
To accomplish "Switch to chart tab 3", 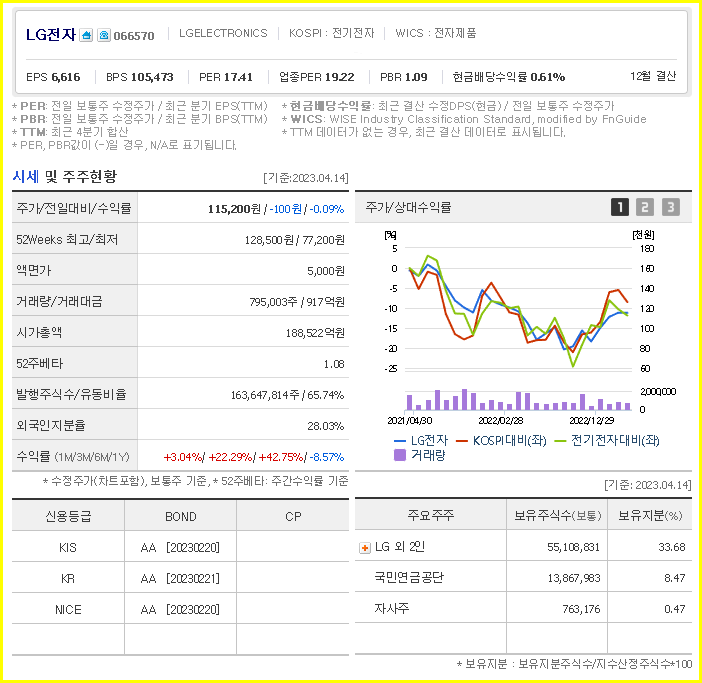I will pyautogui.click(x=671, y=207).
